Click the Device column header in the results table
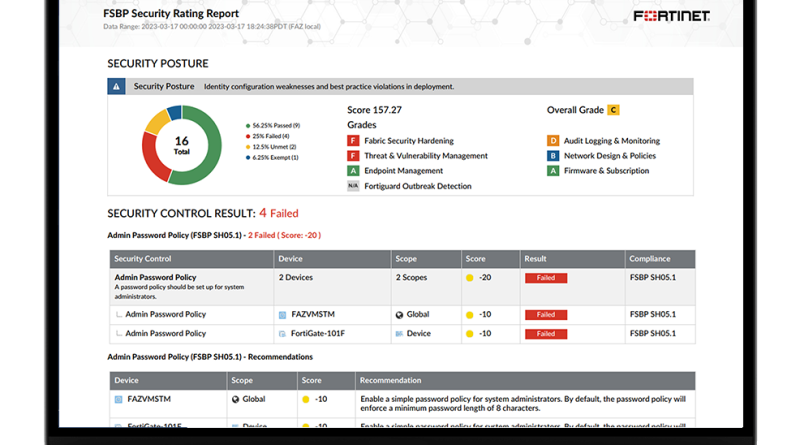 332,259
